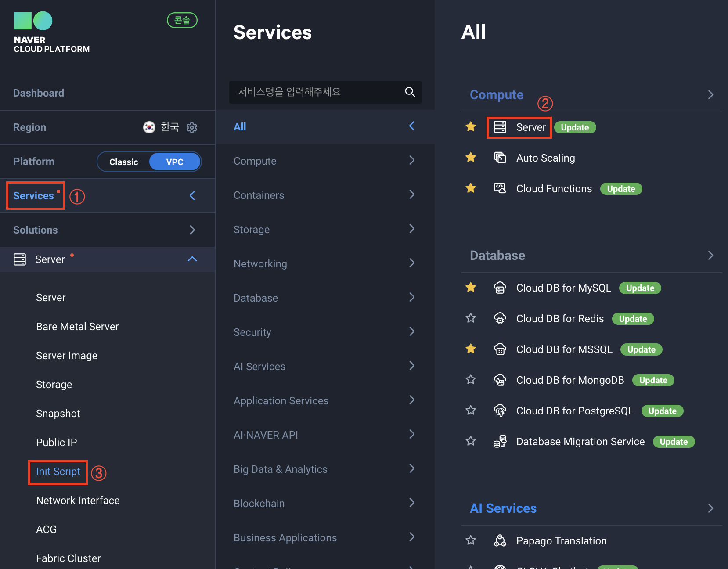Image resolution: width=728 pixels, height=569 pixels.
Task: Click the Naver Cloud Platform logo
Action: (x=51, y=32)
